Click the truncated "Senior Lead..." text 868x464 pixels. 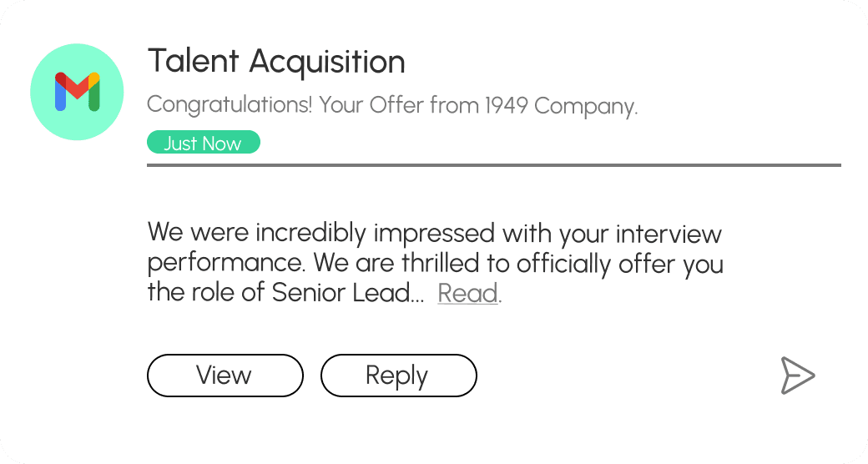350,294
